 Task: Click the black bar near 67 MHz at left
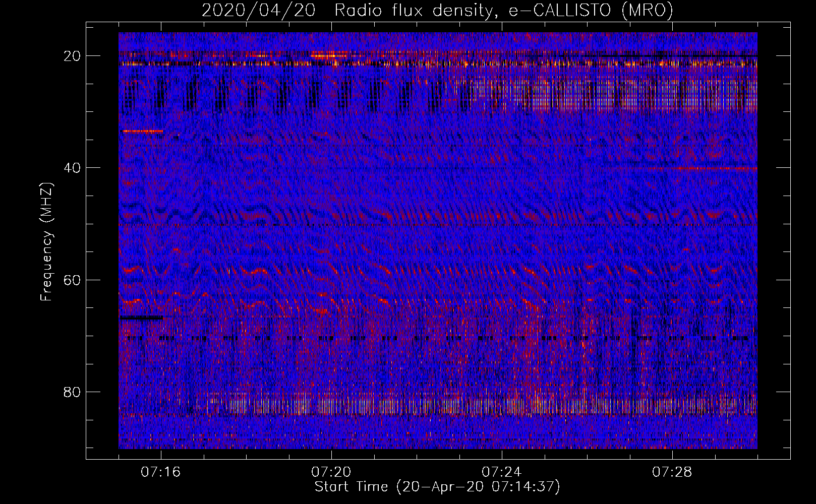click(x=142, y=318)
